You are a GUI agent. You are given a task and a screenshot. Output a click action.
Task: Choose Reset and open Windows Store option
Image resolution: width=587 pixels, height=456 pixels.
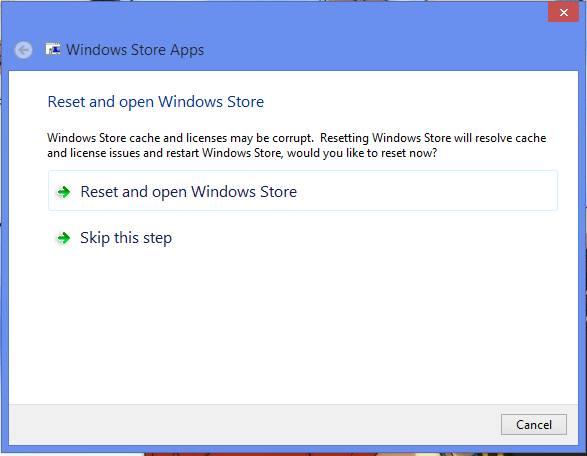click(302, 191)
